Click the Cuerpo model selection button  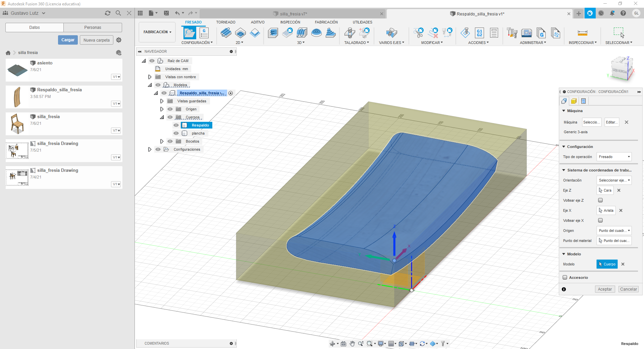click(607, 264)
